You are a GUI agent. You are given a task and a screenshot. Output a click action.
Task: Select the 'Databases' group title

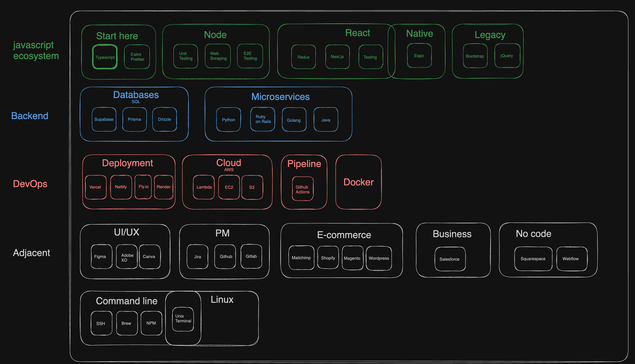pos(136,95)
